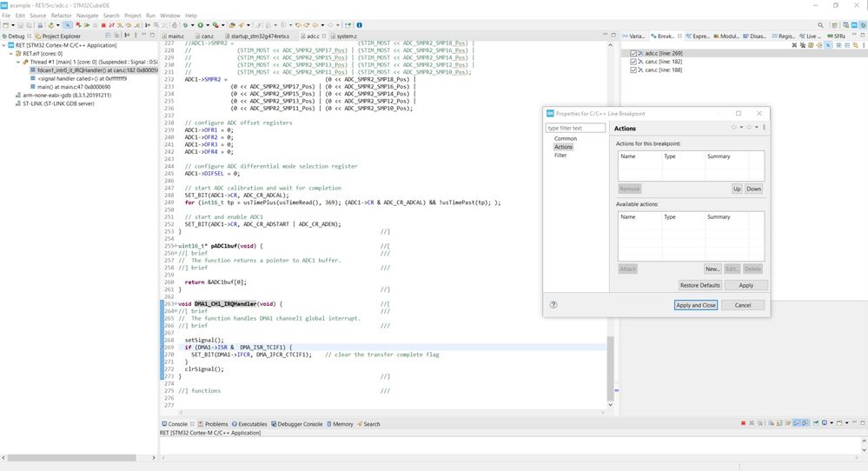The width and height of the screenshot is (868, 471).
Task: Click the red Terminate button in main toolbar
Action: 103,25
